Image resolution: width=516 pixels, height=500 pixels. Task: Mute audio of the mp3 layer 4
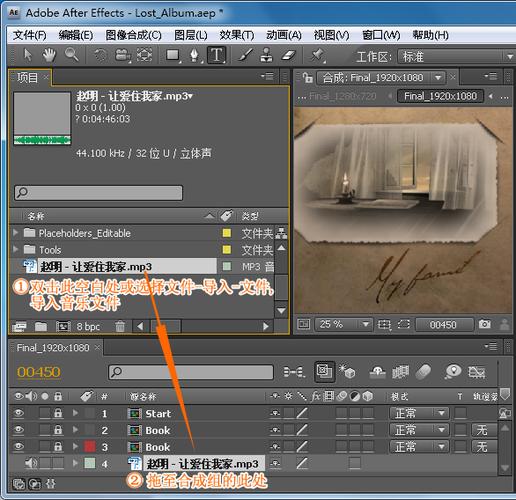[x=31, y=463]
